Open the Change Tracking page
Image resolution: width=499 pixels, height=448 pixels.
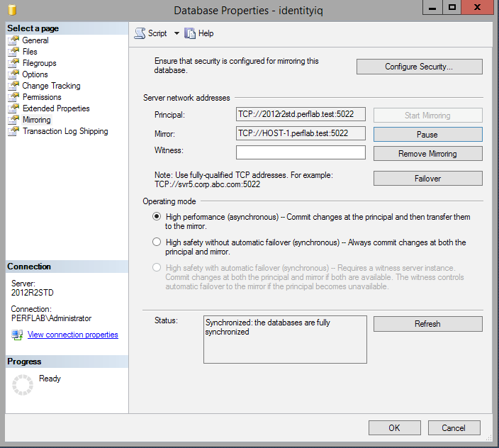(51, 86)
